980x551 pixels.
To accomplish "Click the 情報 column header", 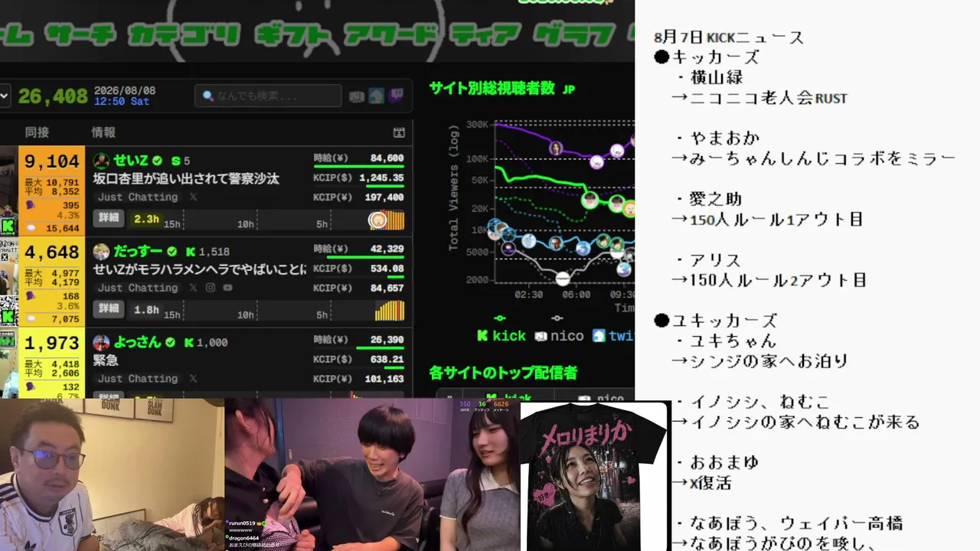I will [x=103, y=132].
